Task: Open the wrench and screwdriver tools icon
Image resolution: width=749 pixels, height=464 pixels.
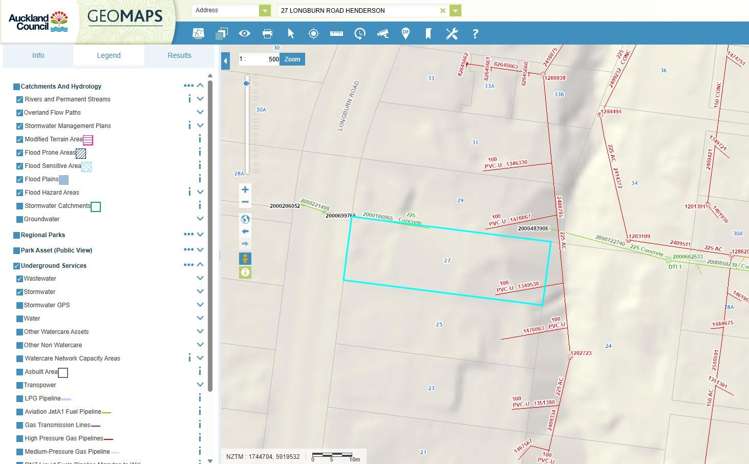Action: 451,33
